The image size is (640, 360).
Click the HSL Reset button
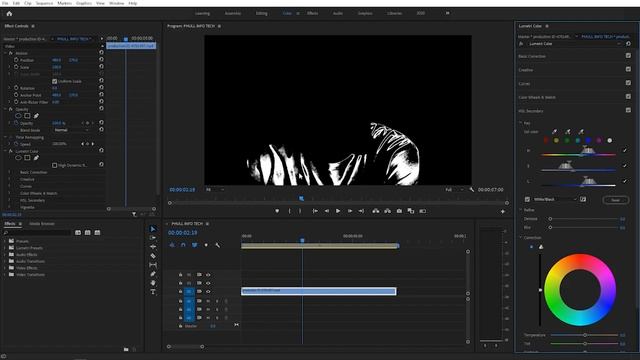point(616,200)
